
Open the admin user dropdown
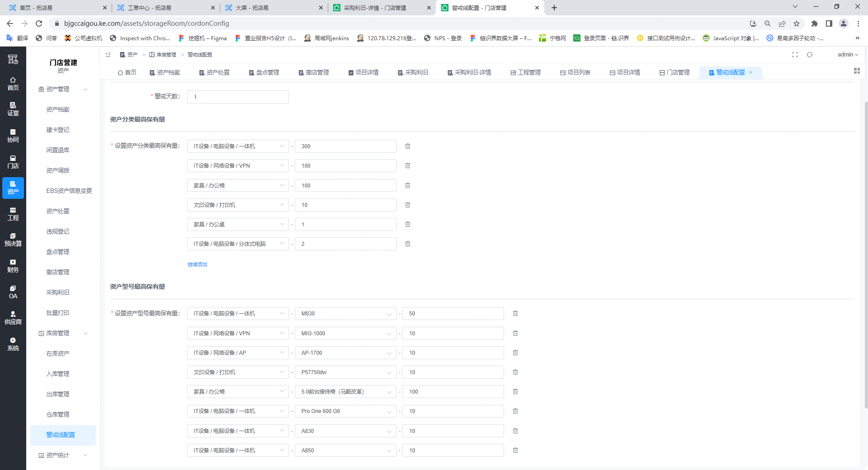point(847,55)
